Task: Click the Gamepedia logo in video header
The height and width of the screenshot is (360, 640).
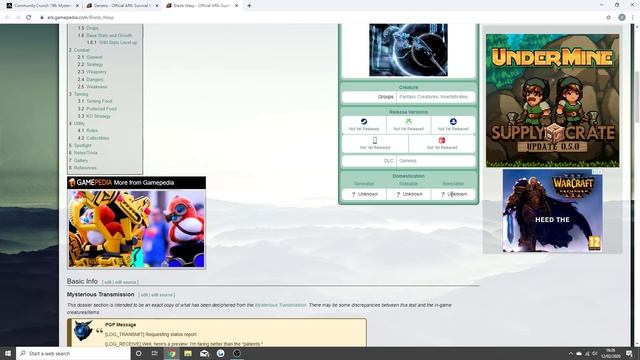Action: coord(90,182)
